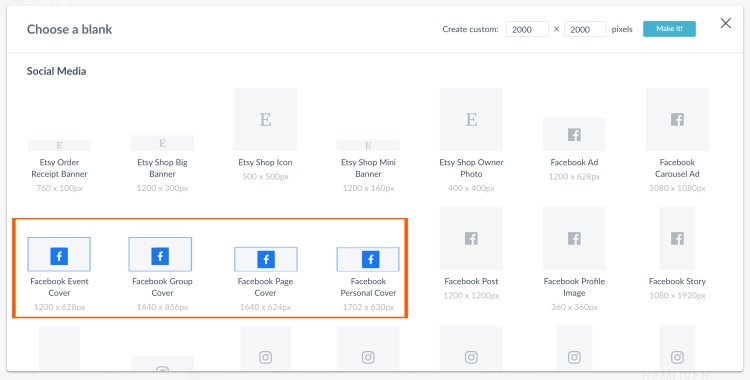This screenshot has height=380, width=750.
Task: Click the custom width input field
Action: pyautogui.click(x=527, y=29)
